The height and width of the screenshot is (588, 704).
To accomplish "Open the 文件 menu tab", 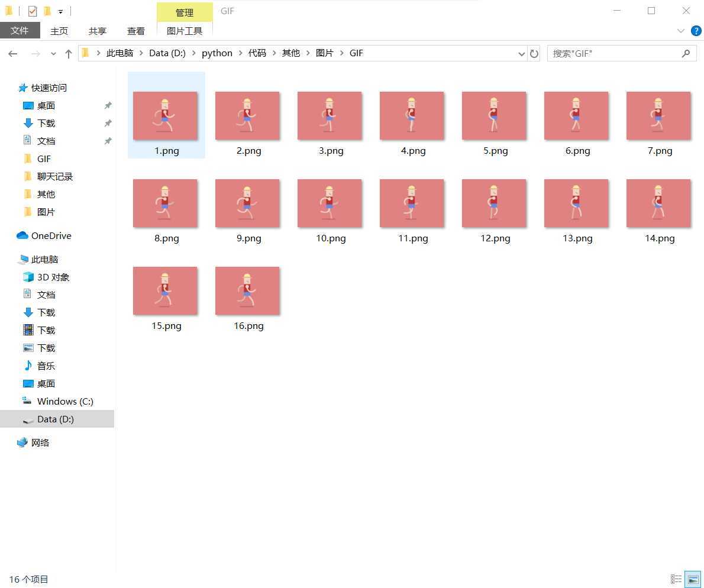I will [x=20, y=31].
